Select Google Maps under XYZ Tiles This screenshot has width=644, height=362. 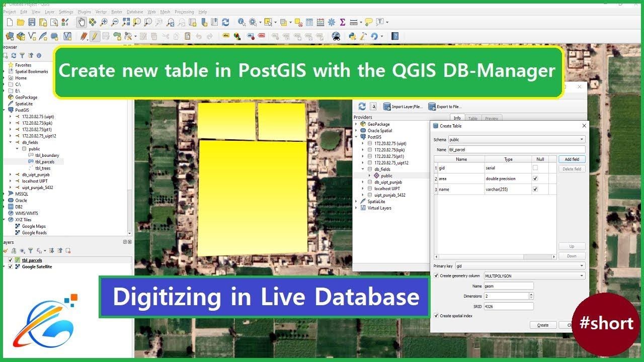(x=34, y=226)
